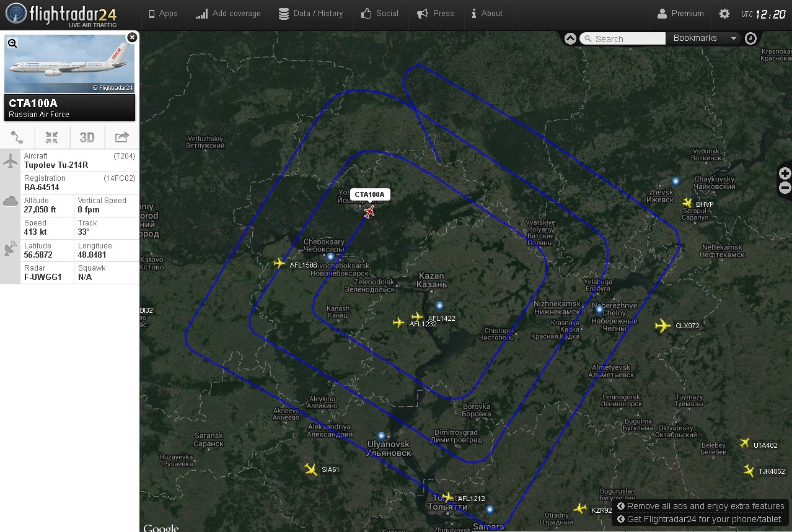Select the AFL1232 aircraft icon
This screenshot has height=532, width=792.
tap(398, 323)
